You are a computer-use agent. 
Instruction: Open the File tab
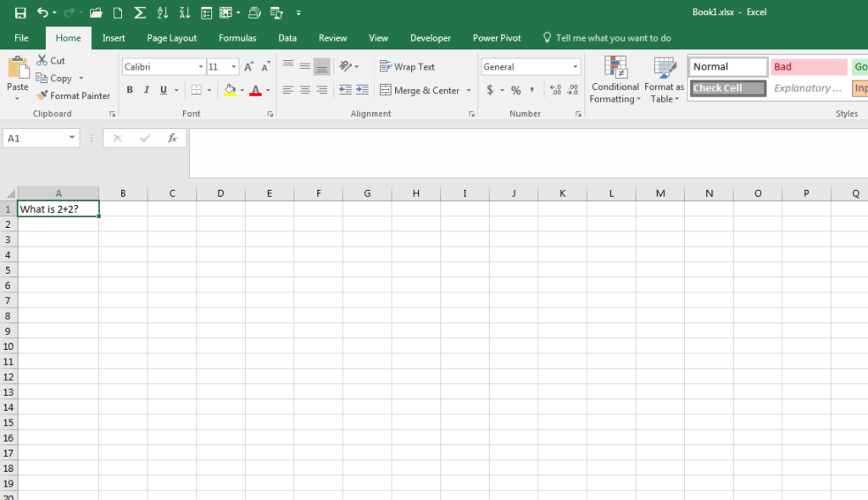(21, 37)
